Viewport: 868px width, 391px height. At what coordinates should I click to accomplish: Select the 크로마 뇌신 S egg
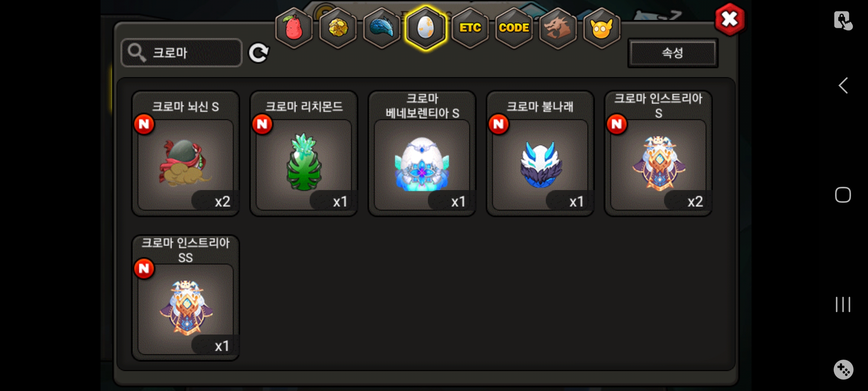(x=186, y=154)
